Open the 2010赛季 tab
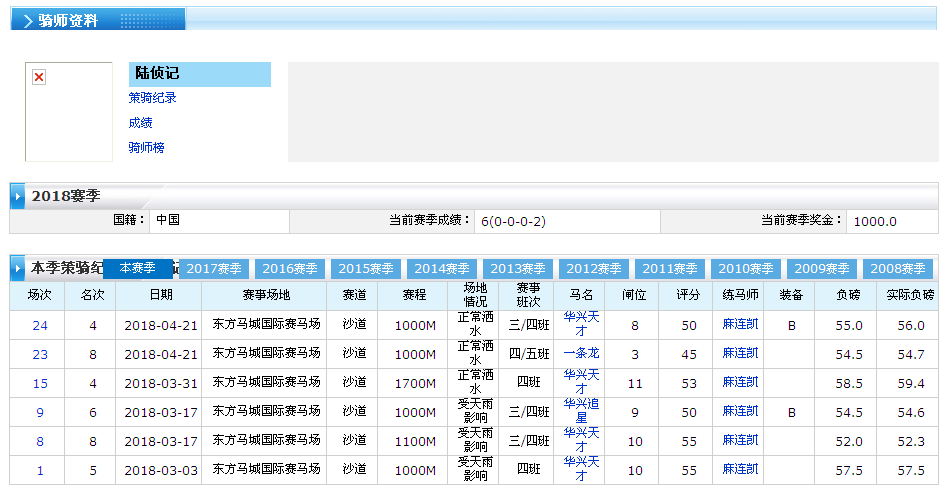 click(748, 269)
